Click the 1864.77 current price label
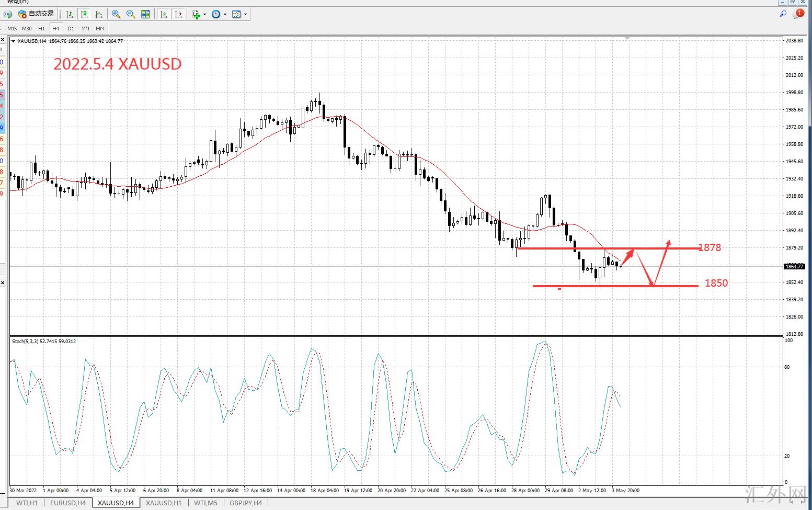Screen dimensions: 812x510 (x=794, y=267)
